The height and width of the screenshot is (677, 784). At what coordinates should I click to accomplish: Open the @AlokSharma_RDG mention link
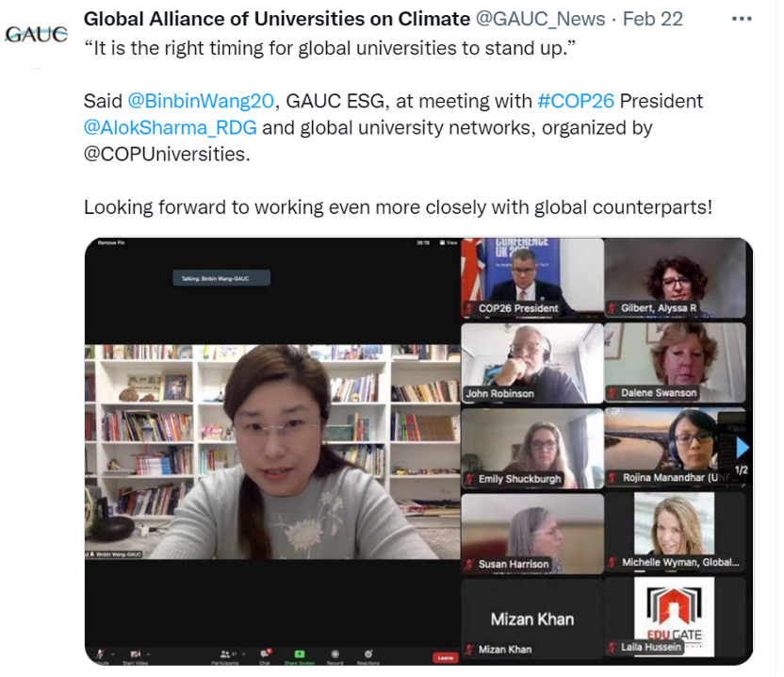tap(170, 127)
